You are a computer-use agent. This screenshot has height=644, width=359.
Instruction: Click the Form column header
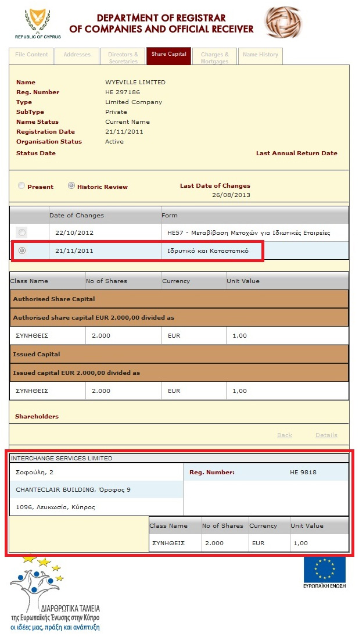pos(170,215)
